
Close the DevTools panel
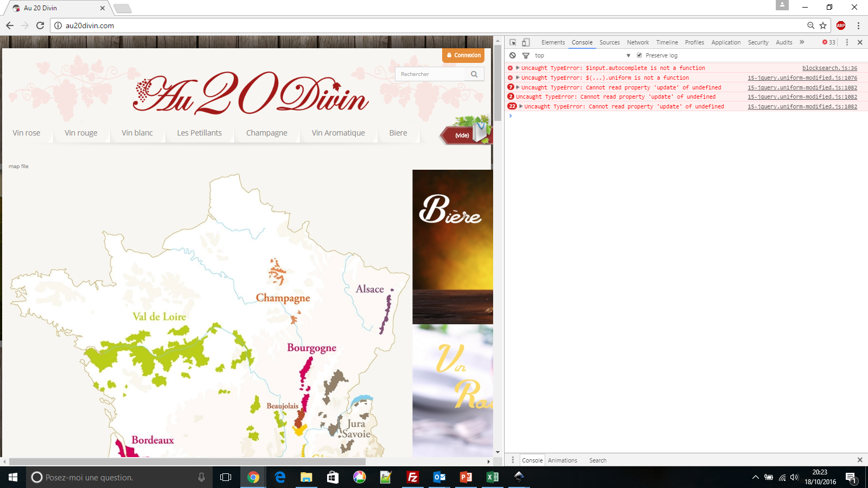pyautogui.click(x=860, y=42)
